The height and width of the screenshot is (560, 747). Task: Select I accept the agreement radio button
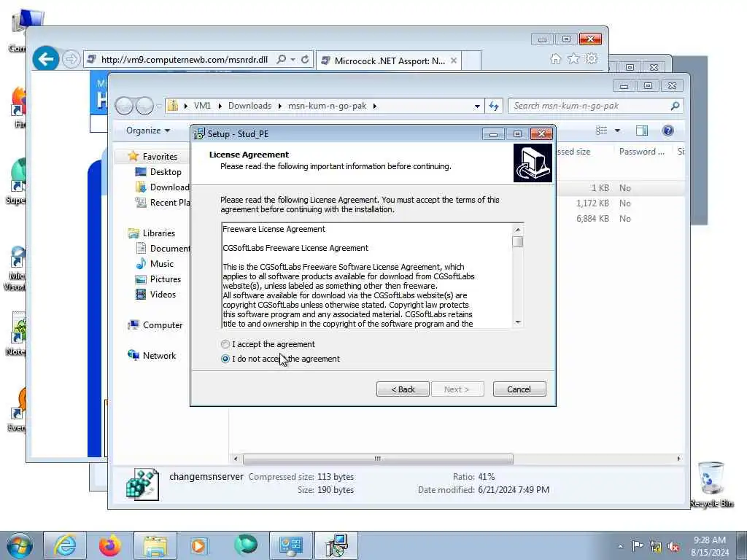click(225, 344)
